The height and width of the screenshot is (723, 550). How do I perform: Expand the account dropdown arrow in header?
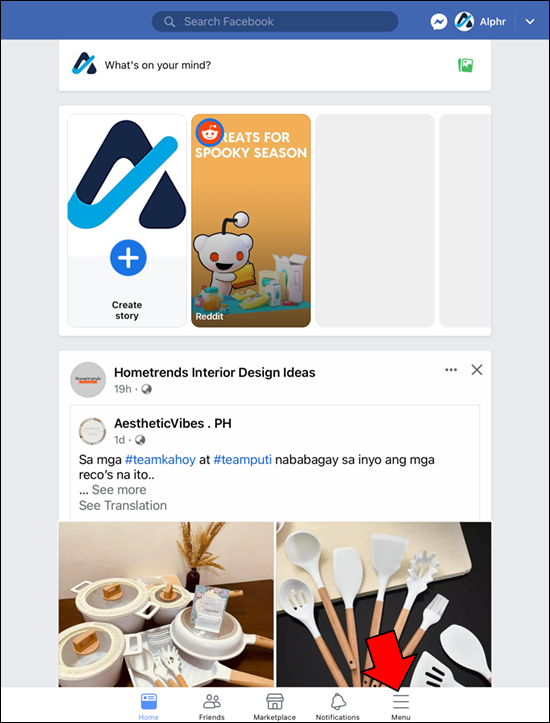click(x=530, y=22)
